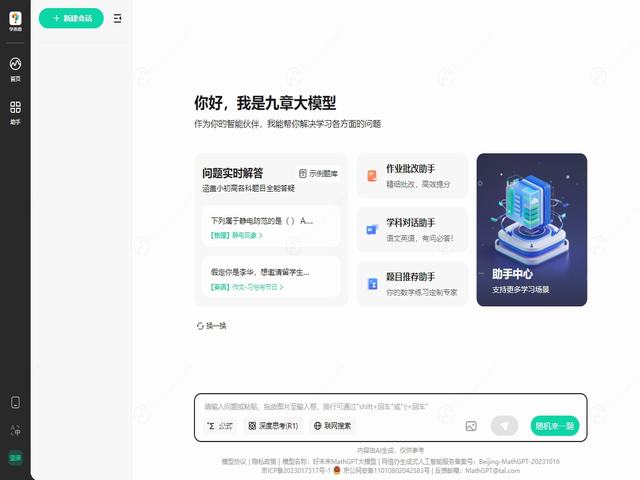The image size is (640, 480).
Task: Open the 助手 assistants grid in sidebar
Action: [15, 113]
